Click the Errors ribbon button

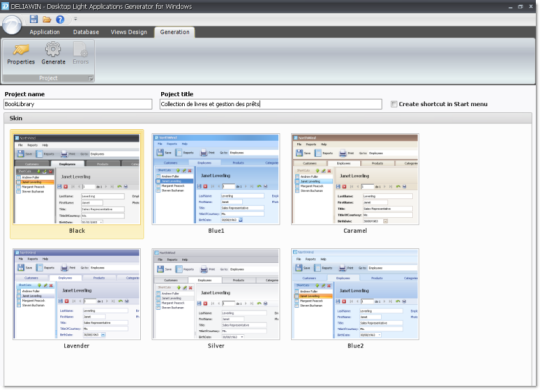click(x=81, y=54)
